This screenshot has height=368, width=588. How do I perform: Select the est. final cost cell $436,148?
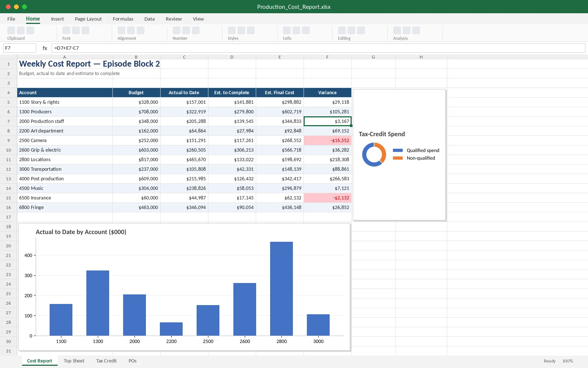click(280, 208)
